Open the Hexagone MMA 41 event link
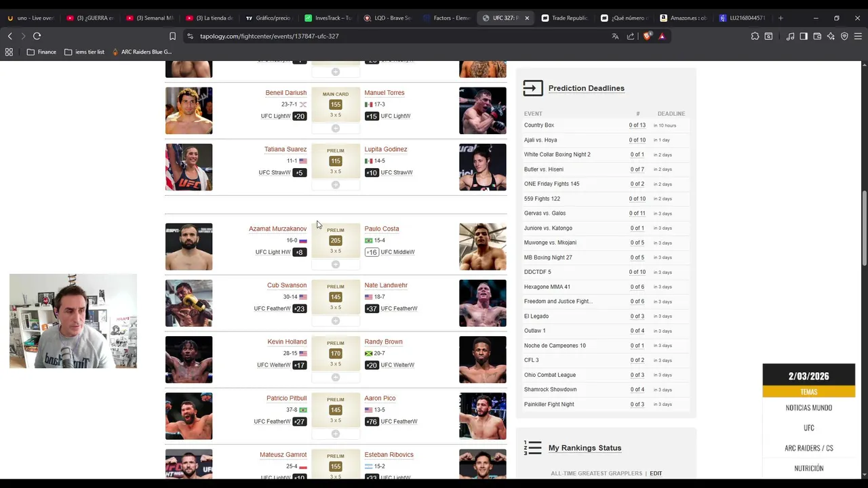The width and height of the screenshot is (868, 488). click(547, 287)
